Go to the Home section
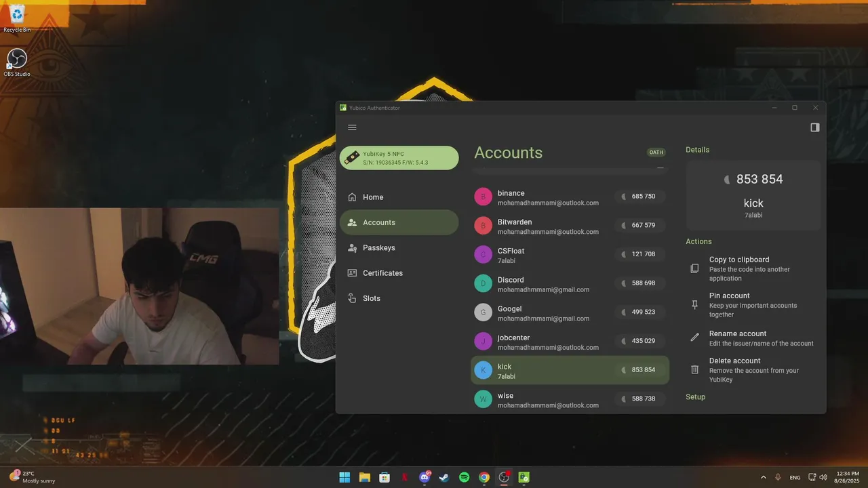The height and width of the screenshot is (488, 868). tap(399, 197)
